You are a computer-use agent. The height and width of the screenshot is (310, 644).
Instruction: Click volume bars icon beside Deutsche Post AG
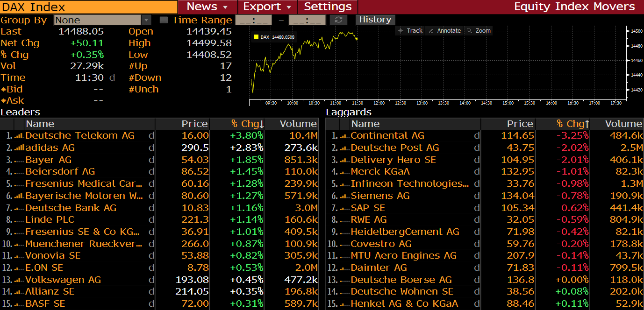point(344,148)
